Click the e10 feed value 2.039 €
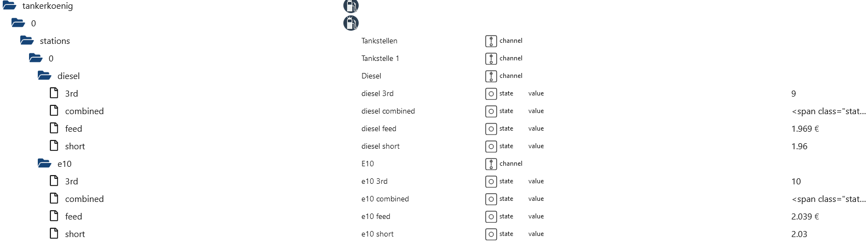868x242 pixels. tap(805, 217)
